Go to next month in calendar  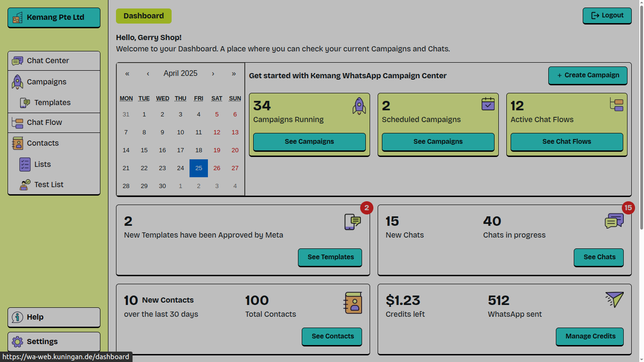click(x=213, y=74)
